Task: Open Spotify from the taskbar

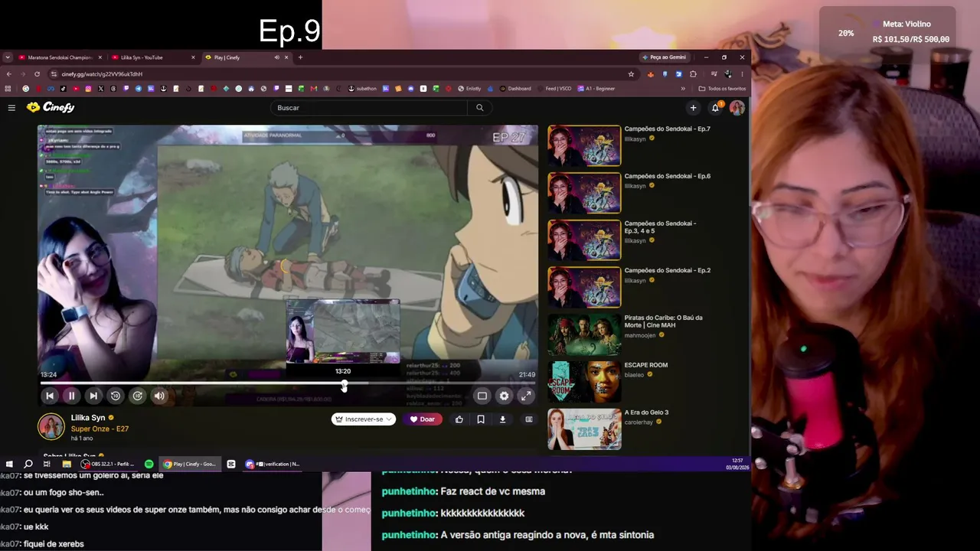Action: 149,464
